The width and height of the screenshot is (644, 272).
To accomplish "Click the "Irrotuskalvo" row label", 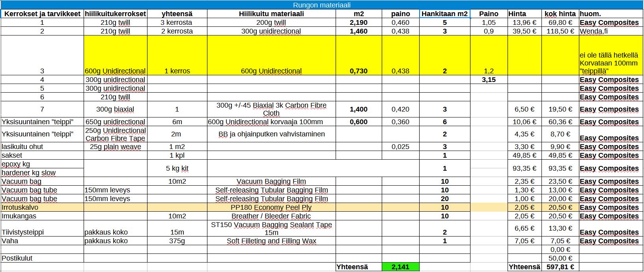I will pyautogui.click(x=42, y=207).
